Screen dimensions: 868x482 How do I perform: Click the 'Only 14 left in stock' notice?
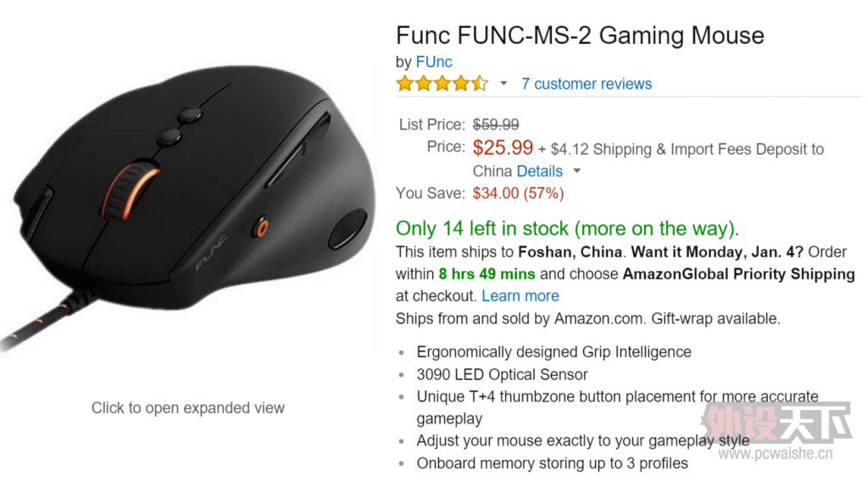pos(567,229)
